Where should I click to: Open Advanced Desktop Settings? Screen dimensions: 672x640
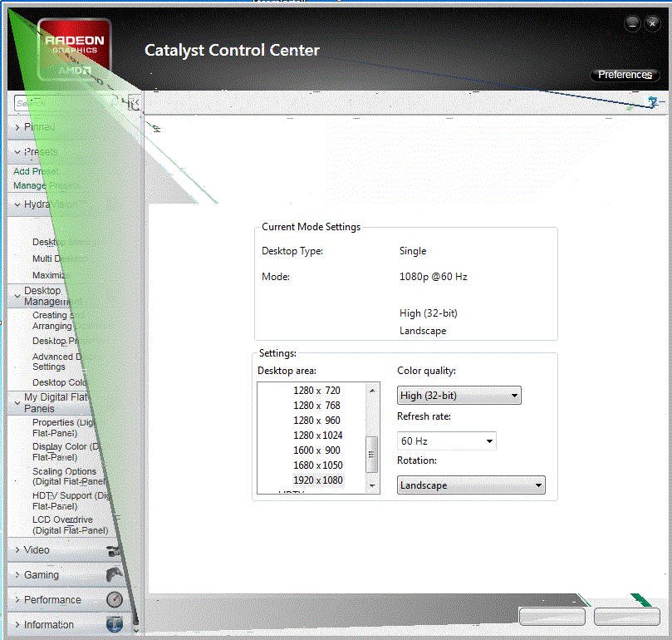(66, 362)
